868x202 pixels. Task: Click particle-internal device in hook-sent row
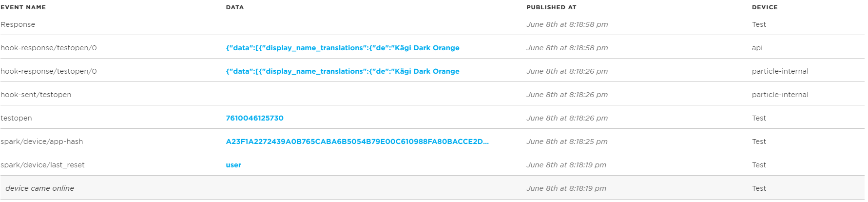click(780, 95)
